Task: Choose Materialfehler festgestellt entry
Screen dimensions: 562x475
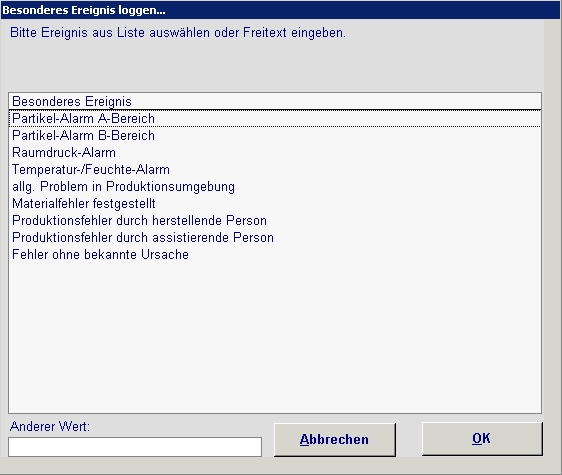Action: pos(275,204)
